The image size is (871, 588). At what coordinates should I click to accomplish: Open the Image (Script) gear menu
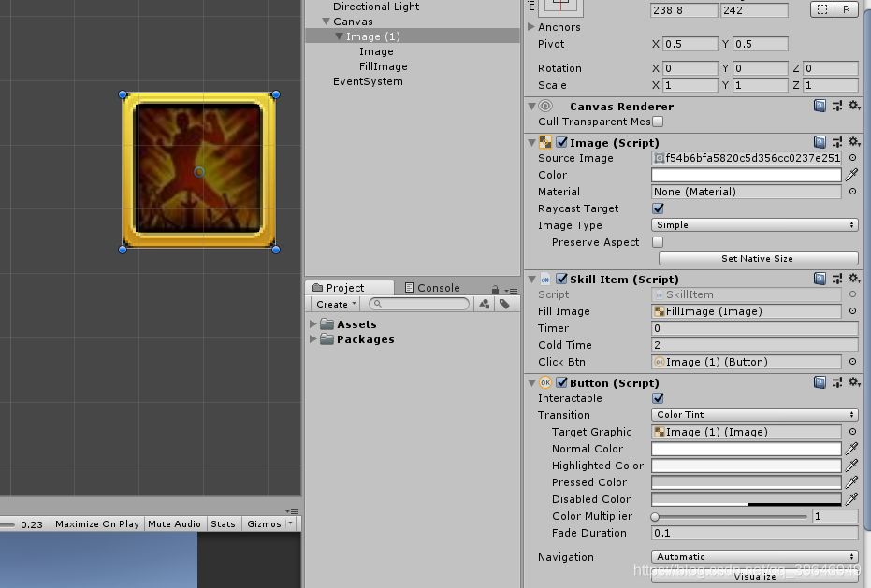click(x=854, y=142)
